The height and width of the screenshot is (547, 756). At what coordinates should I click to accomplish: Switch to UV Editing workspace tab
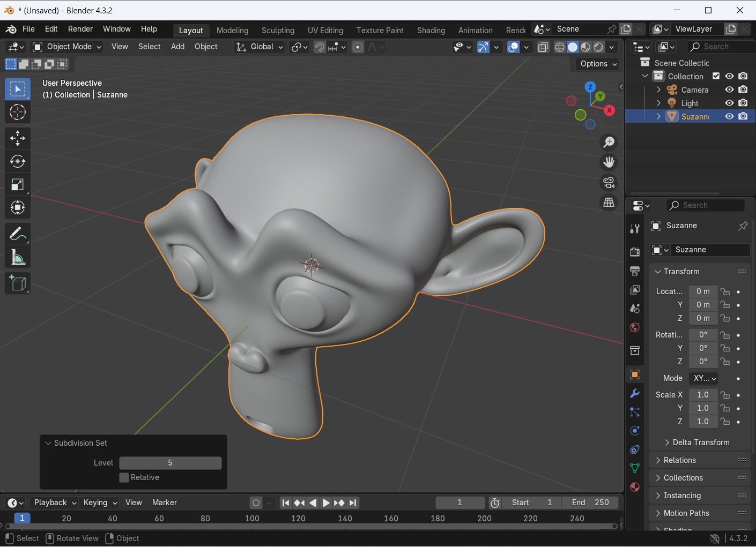[x=325, y=31]
